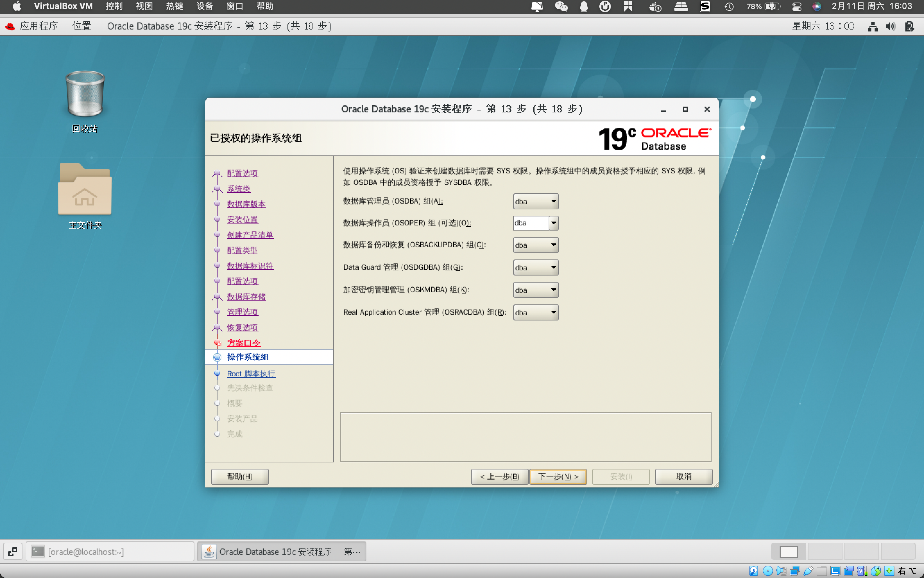Click the Java installer icon in taskbar
The image size is (924, 578).
coord(209,551)
